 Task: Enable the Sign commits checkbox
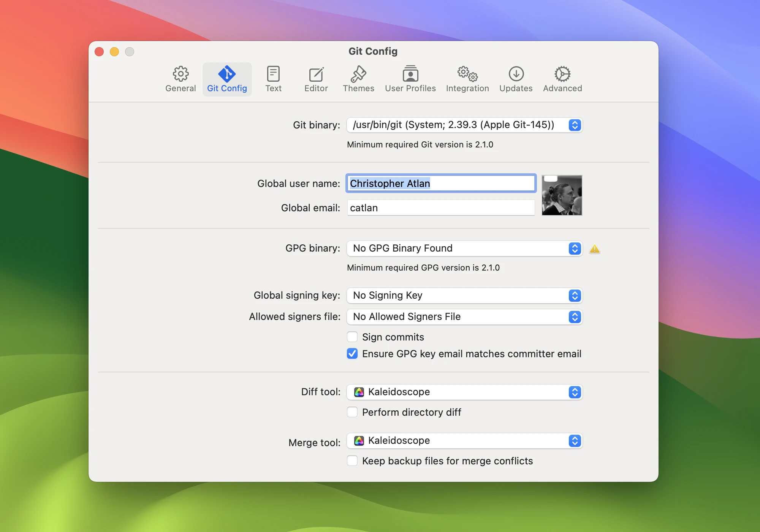[x=352, y=337]
